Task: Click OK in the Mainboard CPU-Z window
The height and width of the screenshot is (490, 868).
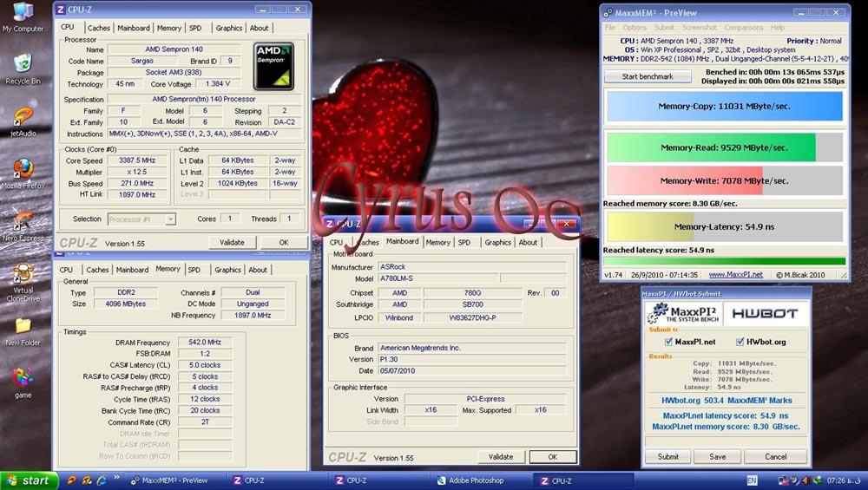Action: click(x=552, y=457)
